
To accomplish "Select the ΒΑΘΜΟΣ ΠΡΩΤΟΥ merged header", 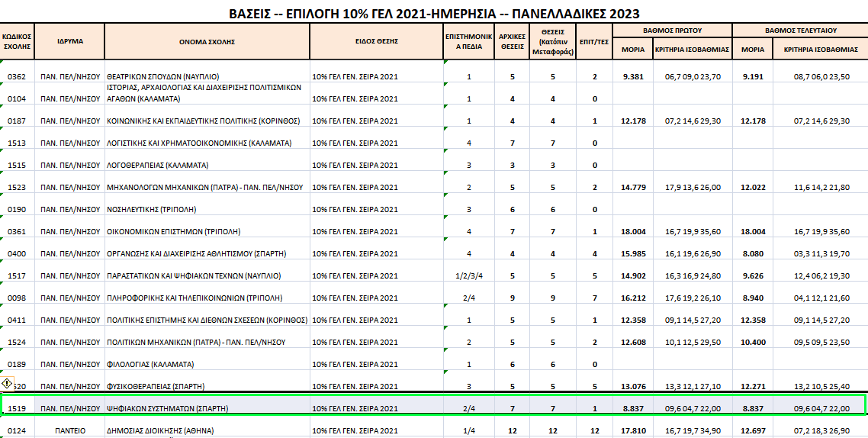I will [x=673, y=31].
